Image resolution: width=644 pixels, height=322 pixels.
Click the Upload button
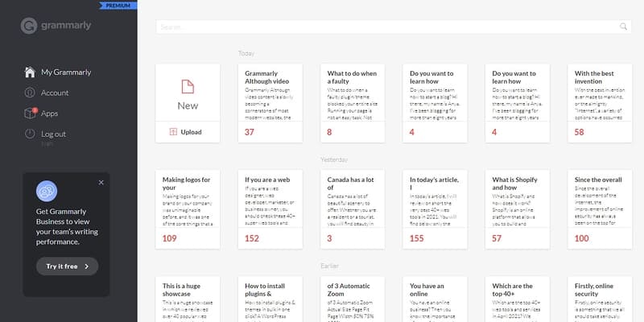click(188, 132)
